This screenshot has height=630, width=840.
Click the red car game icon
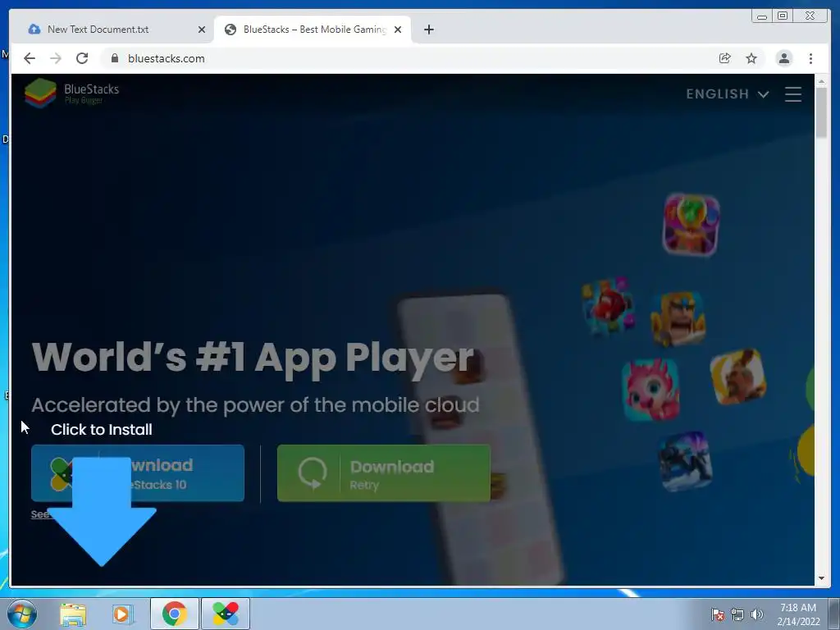pos(608,307)
